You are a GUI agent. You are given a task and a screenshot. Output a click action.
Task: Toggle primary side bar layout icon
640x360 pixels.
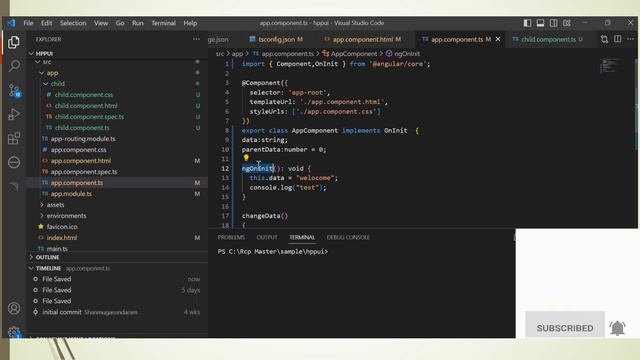[527, 23]
